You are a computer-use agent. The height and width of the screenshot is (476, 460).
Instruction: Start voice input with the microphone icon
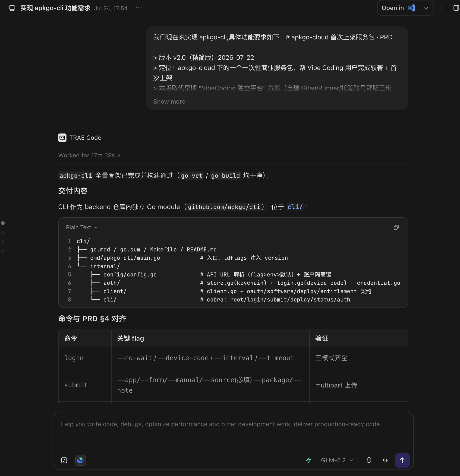click(x=369, y=460)
